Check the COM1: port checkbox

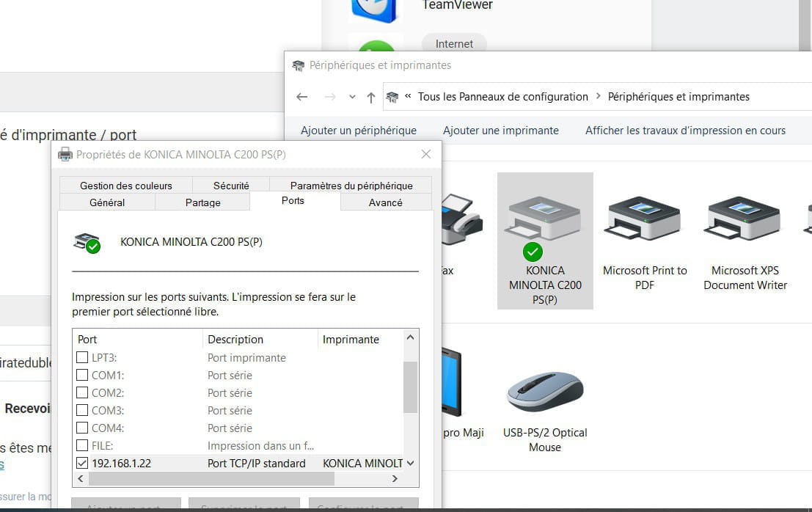pyautogui.click(x=82, y=375)
